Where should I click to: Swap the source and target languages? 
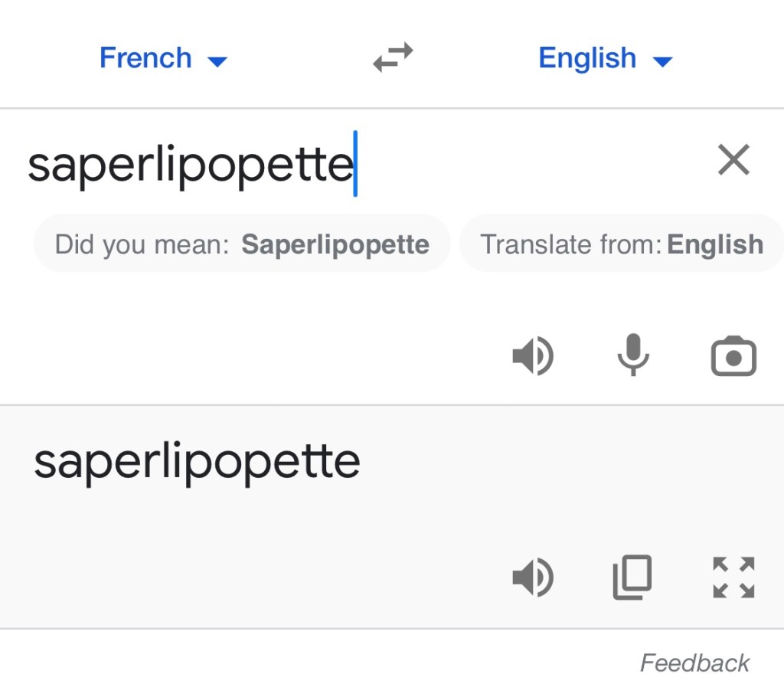(x=393, y=58)
